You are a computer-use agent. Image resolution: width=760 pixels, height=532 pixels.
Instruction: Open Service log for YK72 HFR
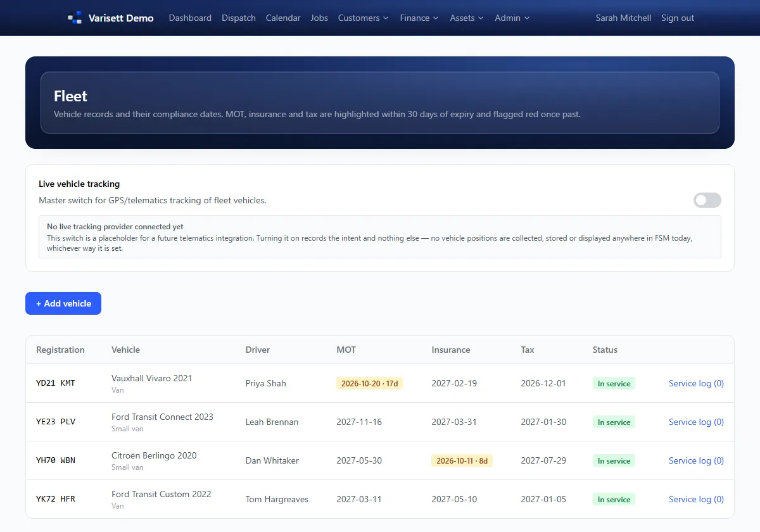pyautogui.click(x=696, y=499)
